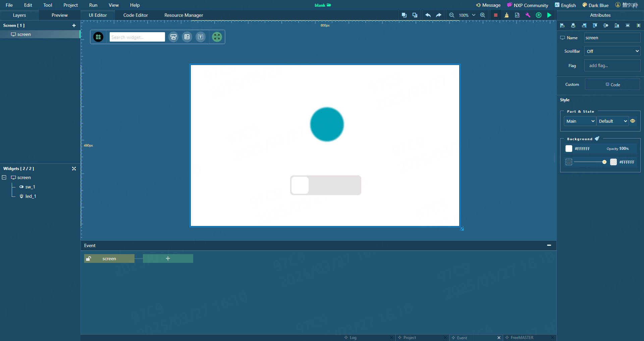Image resolution: width=644 pixels, height=341 pixels.
Task: Open the all-widgets grid button
Action: (98, 37)
